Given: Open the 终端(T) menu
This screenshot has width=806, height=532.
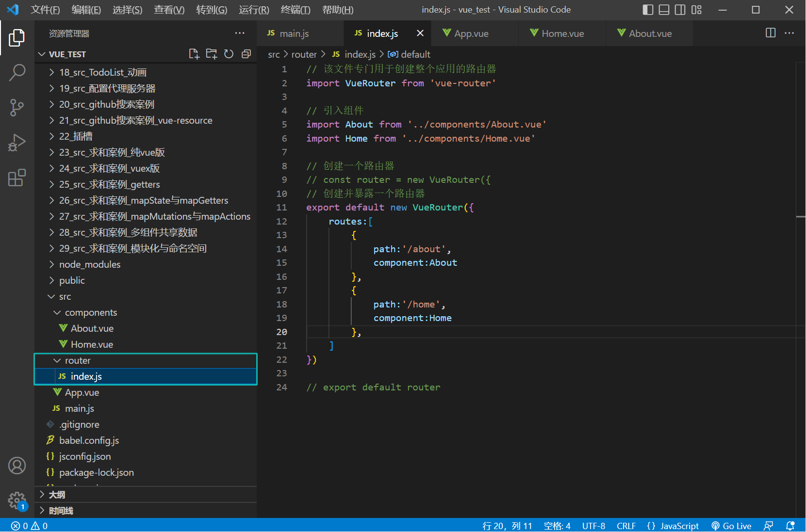Looking at the screenshot, I should [x=296, y=10].
